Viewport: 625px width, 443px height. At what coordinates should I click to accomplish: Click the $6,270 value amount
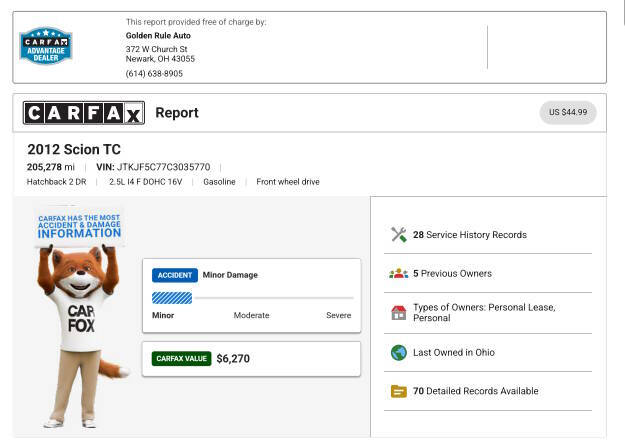pos(233,358)
